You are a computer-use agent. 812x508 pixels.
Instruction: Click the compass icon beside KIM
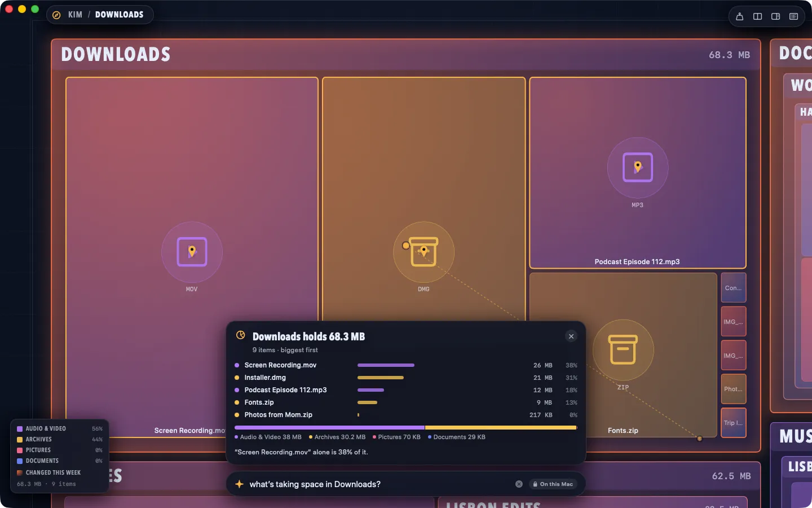click(56, 15)
